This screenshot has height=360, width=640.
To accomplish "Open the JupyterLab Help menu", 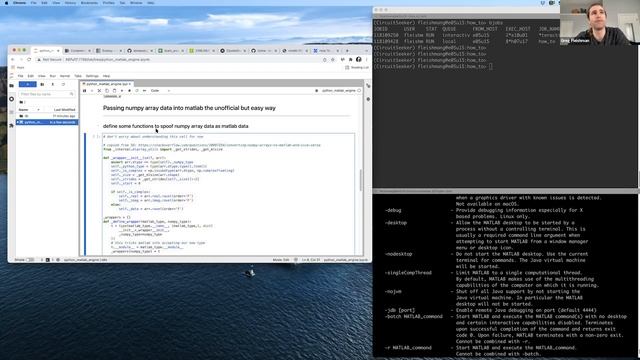I will click(107, 76).
